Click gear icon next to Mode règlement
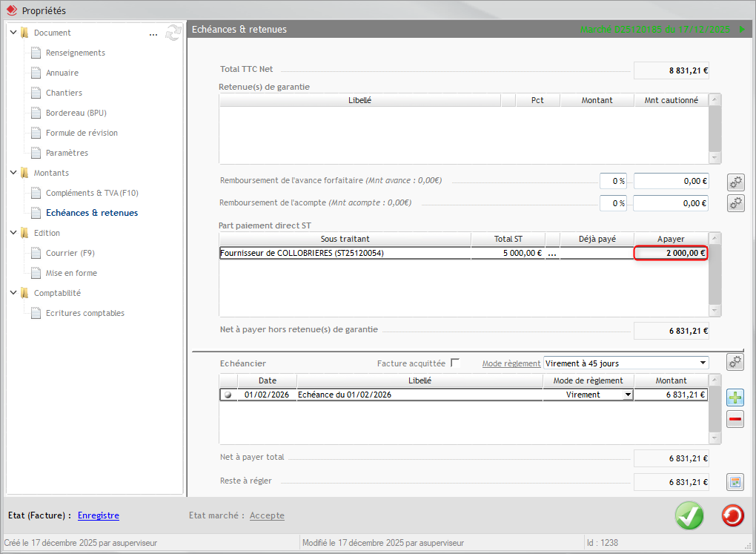Viewport: 756px width, 554px height. pyautogui.click(x=735, y=362)
